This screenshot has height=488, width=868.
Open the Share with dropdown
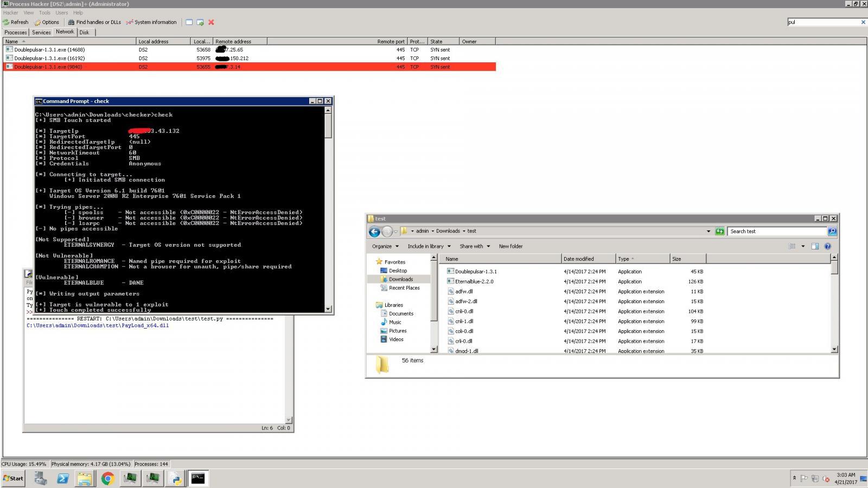coord(475,246)
